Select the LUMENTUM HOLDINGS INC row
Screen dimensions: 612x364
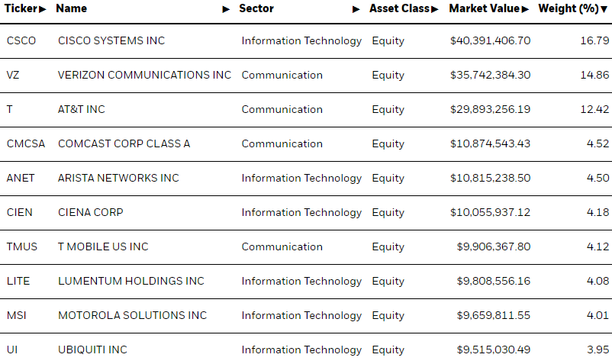(x=306, y=282)
